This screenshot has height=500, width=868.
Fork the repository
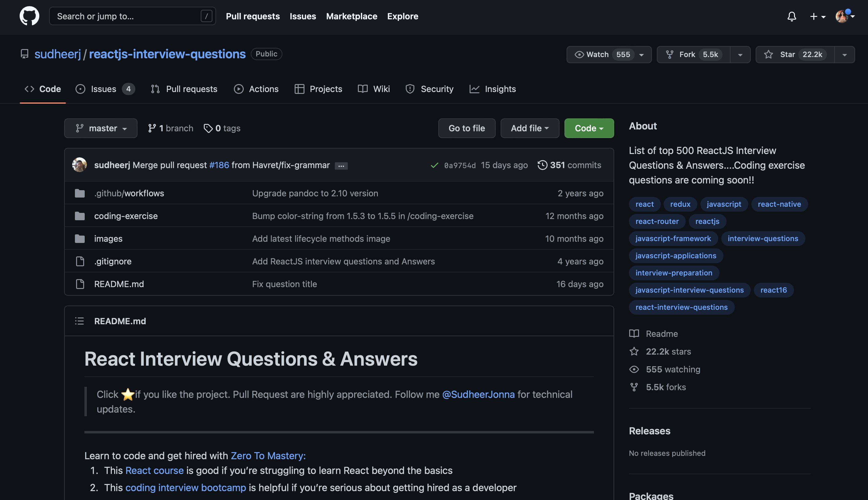coord(693,55)
